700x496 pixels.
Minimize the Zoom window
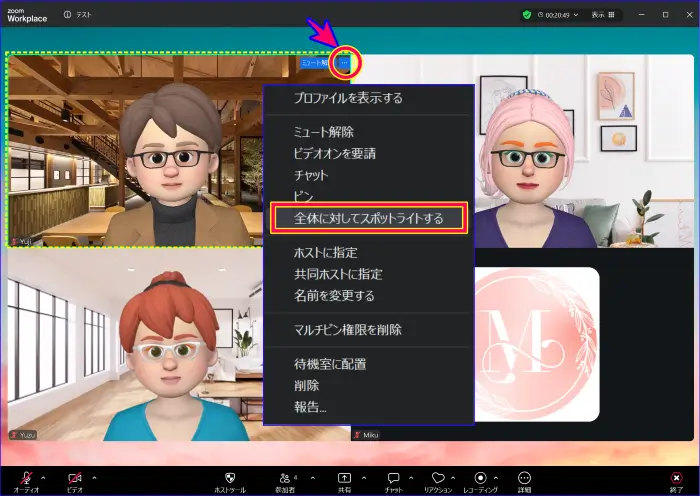coord(642,15)
